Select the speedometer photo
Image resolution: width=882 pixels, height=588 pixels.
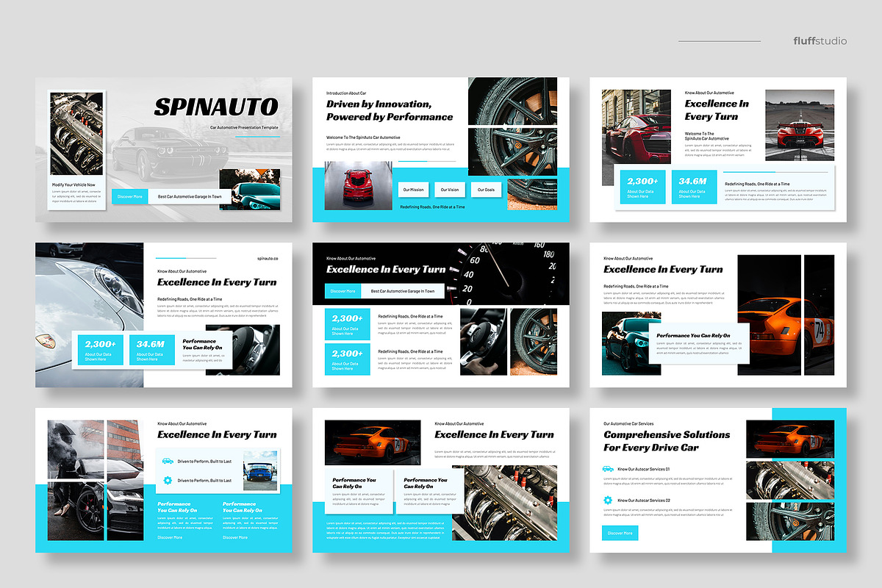pyautogui.click(x=507, y=274)
